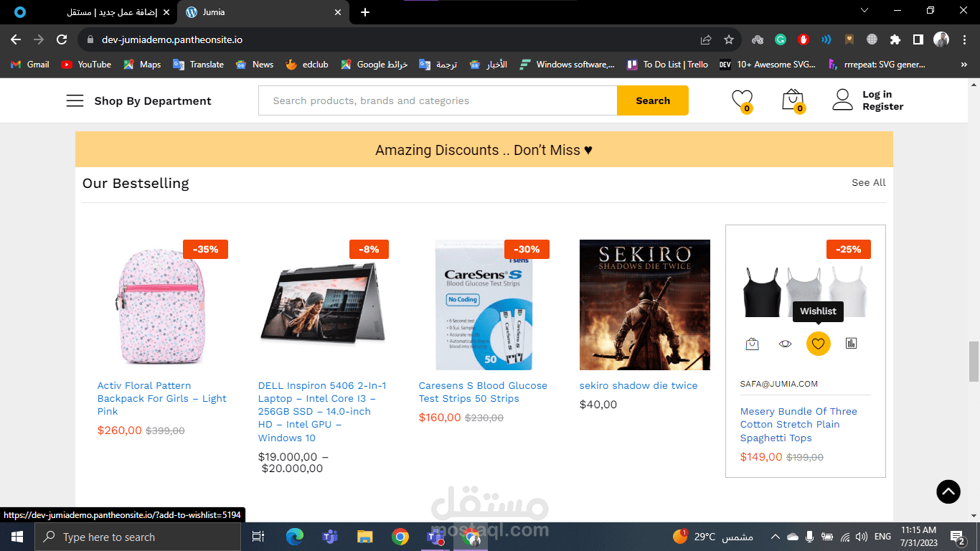Open the To Do List Trello bookmark
Screen dimensions: 980x551
[667, 65]
